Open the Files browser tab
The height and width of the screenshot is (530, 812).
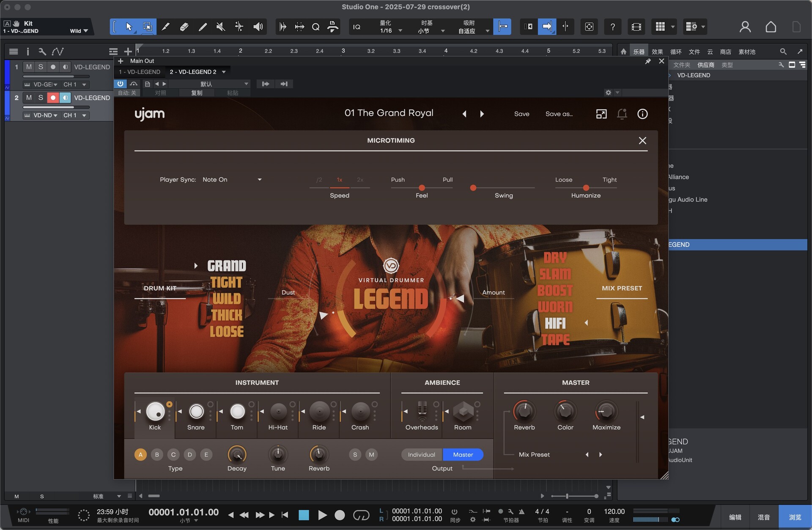pyautogui.click(x=694, y=52)
